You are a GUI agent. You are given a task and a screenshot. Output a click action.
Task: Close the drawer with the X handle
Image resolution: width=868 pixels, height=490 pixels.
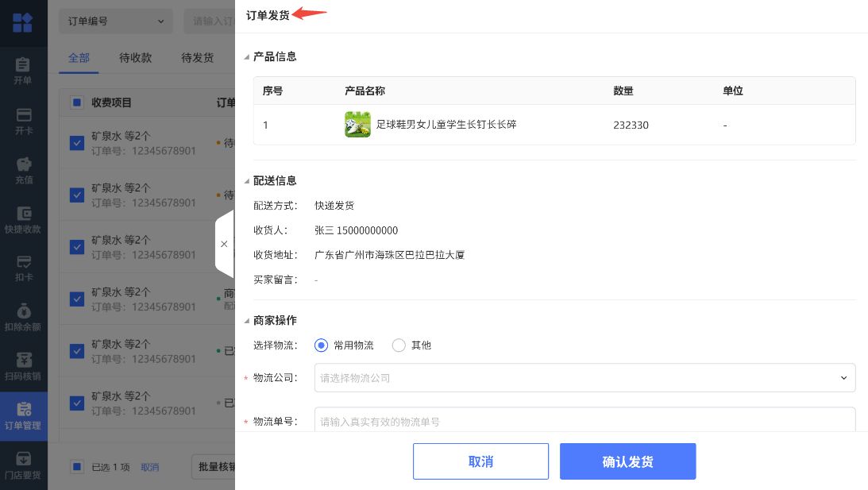[224, 244]
